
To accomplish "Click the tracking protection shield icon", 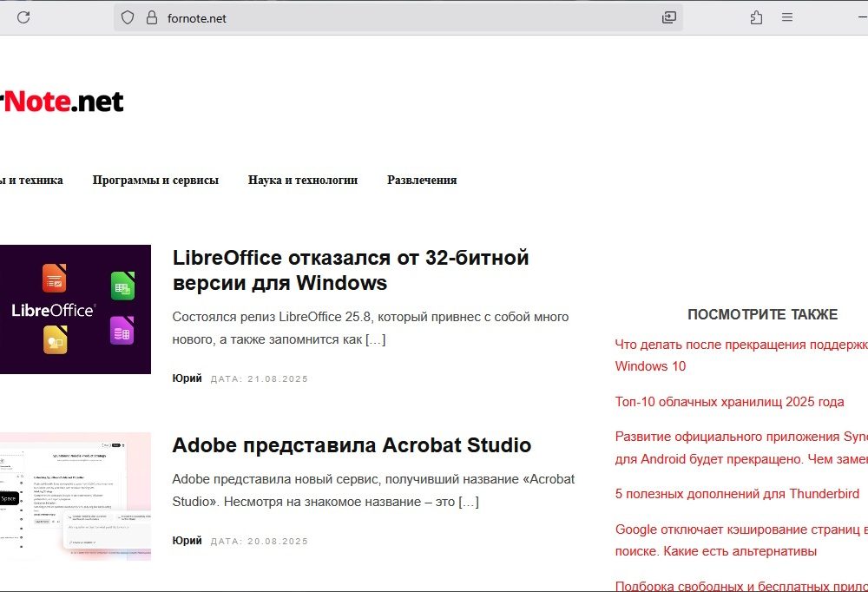I will 128,17.
